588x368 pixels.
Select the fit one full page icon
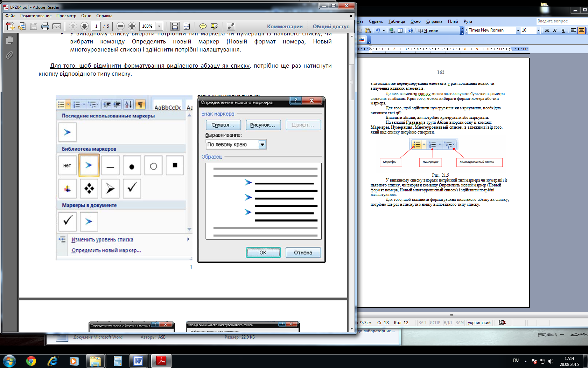[187, 26]
